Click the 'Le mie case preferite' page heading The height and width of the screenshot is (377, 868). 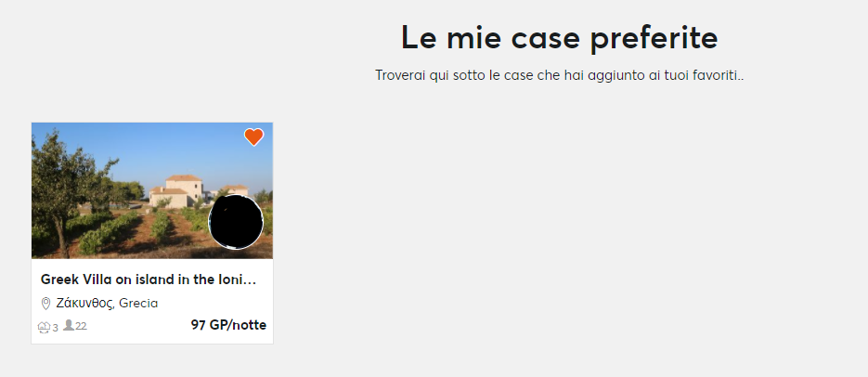point(559,38)
